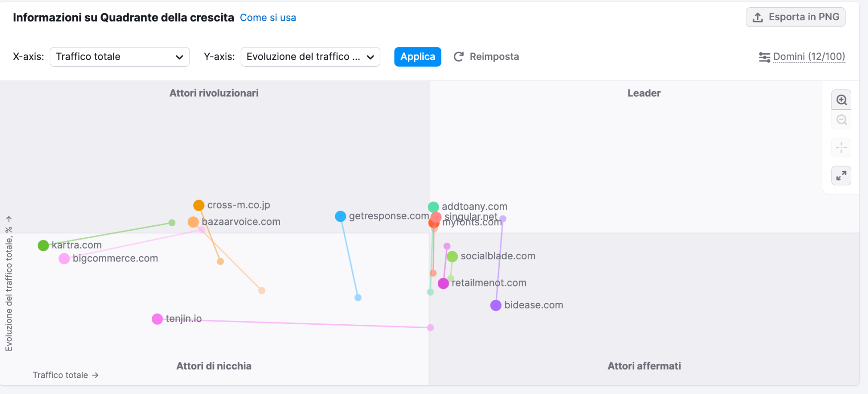The height and width of the screenshot is (394, 868).
Task: Click the filter sliders icon beside Domini
Action: tap(764, 57)
